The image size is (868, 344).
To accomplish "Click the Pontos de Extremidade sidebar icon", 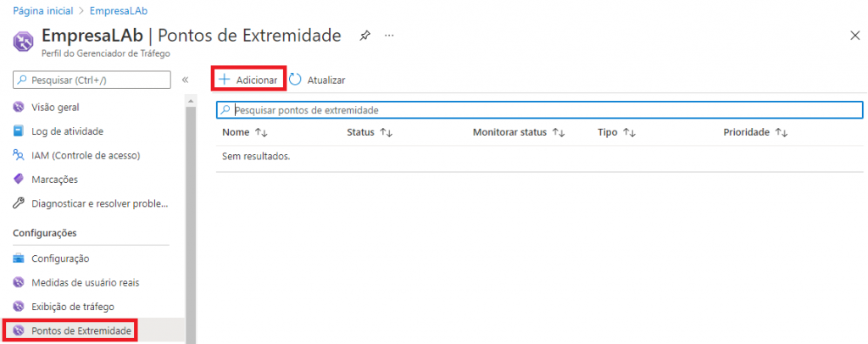I will (x=19, y=330).
